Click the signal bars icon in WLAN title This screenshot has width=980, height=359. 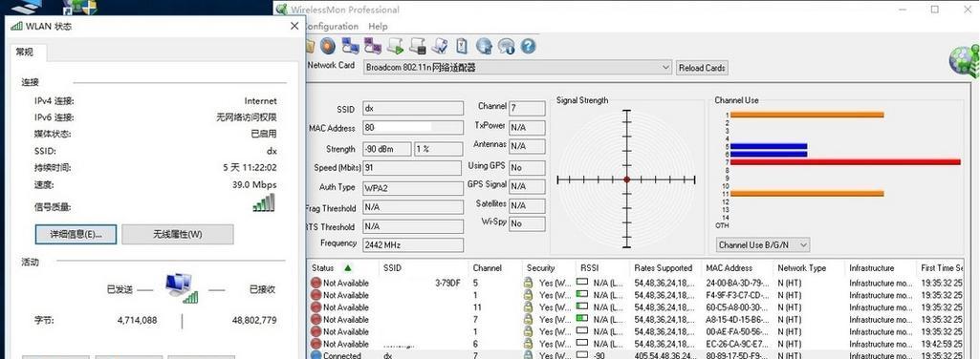tap(17, 26)
